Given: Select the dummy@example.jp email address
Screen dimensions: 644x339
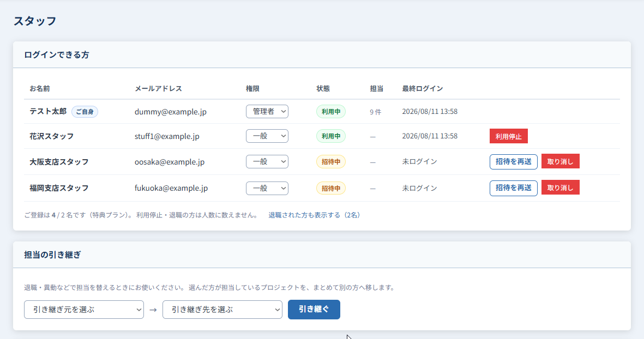Looking at the screenshot, I should tap(171, 112).
